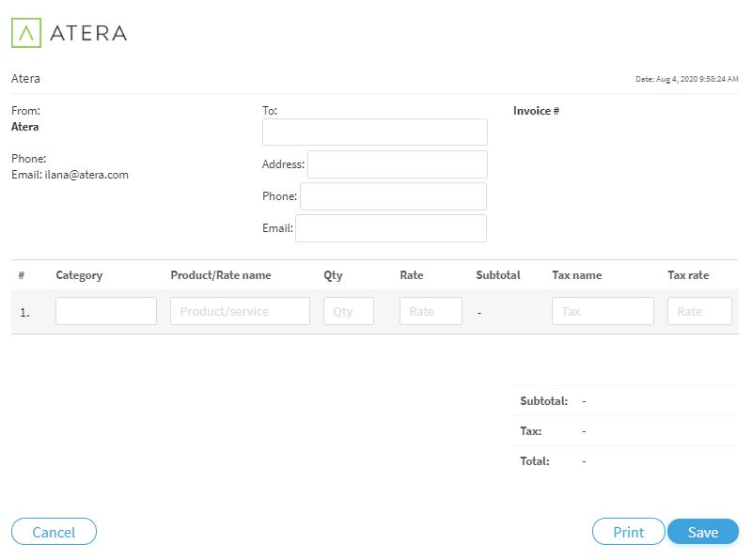752x560 pixels.
Task: Click the Product/Rate name column header
Action: coord(221,275)
